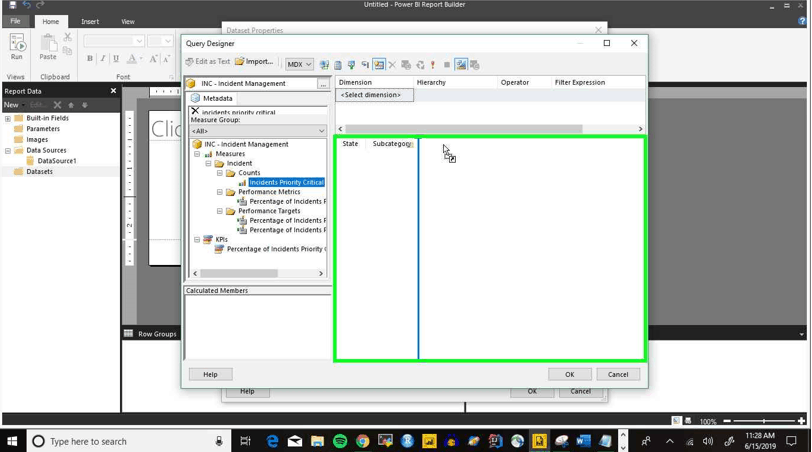Open the File menu in Report Builder

(x=16, y=21)
